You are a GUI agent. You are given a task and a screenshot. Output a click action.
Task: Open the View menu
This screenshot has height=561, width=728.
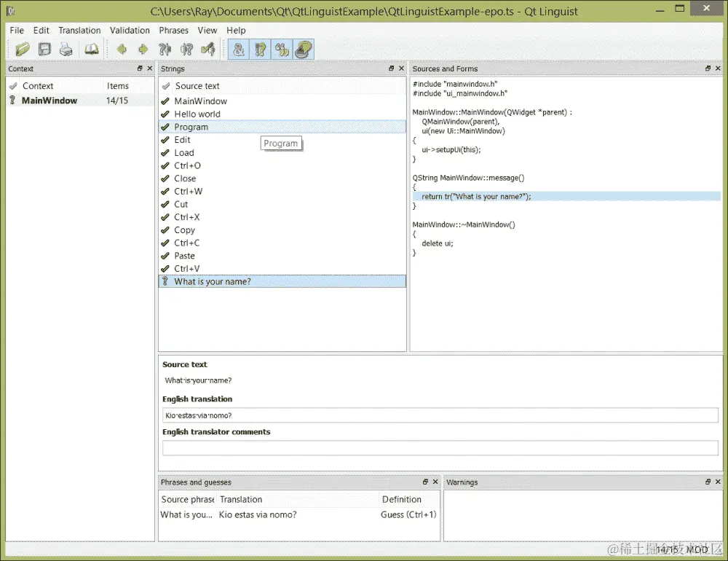tap(207, 30)
